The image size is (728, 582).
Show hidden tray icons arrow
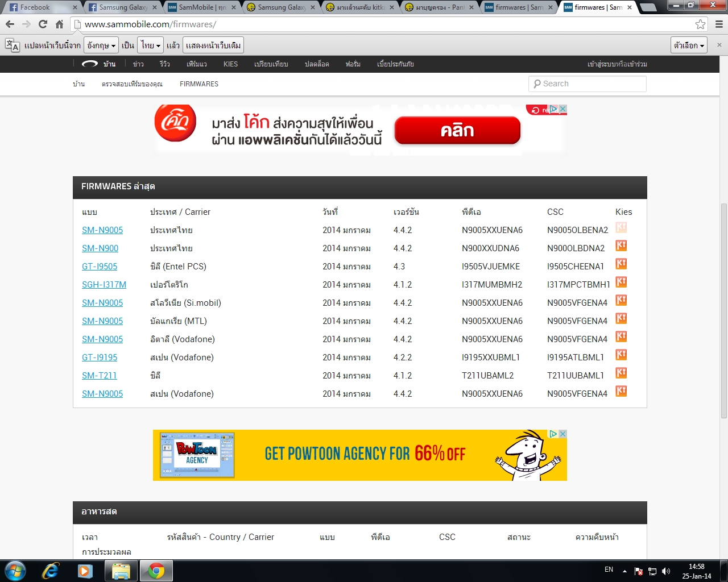[x=624, y=571]
